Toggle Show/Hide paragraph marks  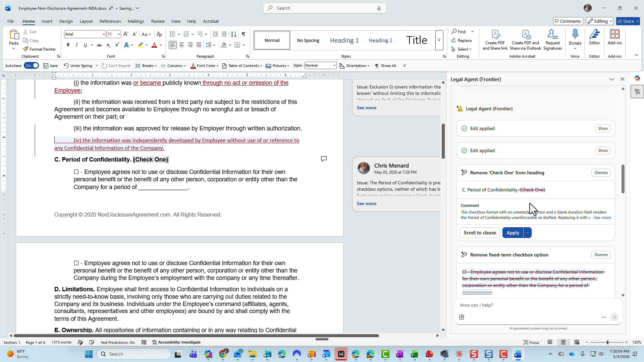[x=244, y=34]
